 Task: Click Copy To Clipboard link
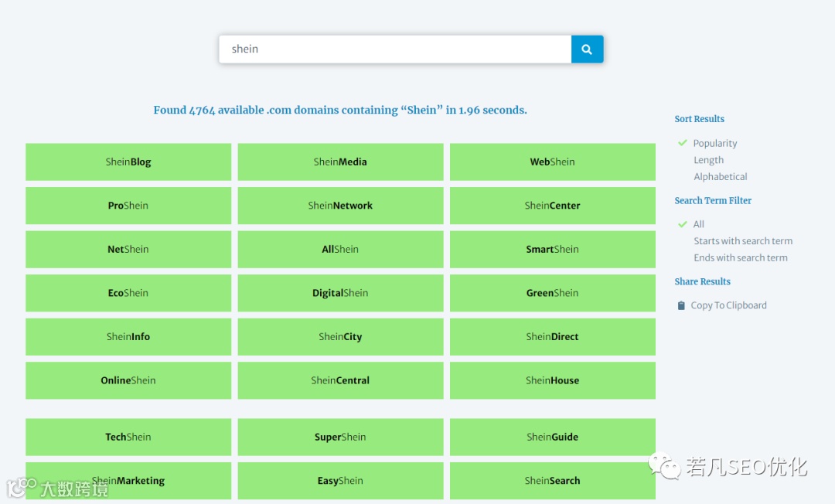point(728,305)
